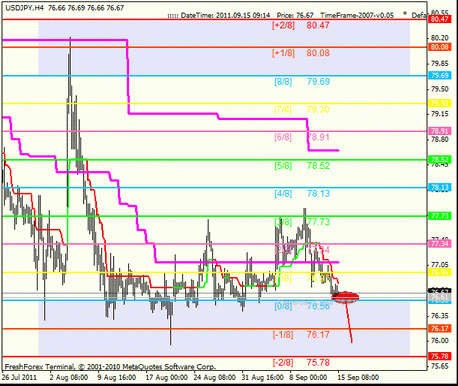Click the blue 78.13 axis price tag

pos(439,188)
